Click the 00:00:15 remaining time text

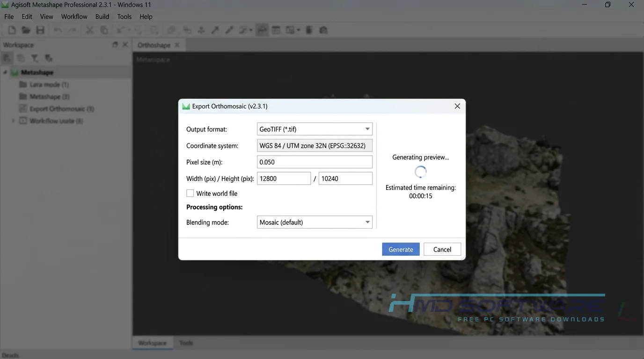pyautogui.click(x=421, y=196)
